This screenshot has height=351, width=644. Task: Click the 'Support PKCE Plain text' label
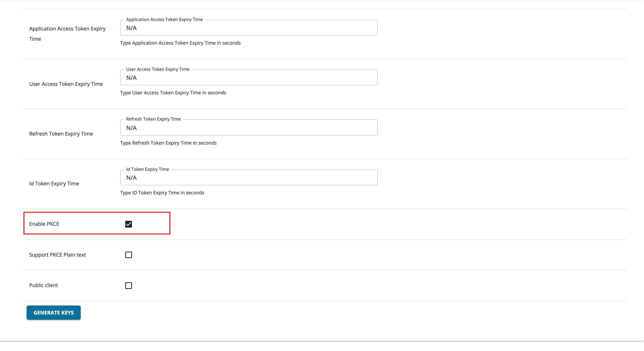click(x=58, y=255)
